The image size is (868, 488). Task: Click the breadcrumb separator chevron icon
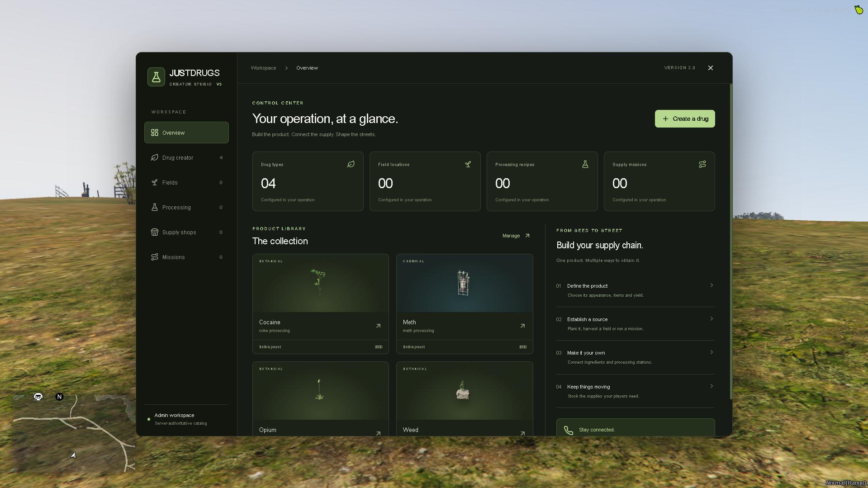pyautogui.click(x=286, y=68)
